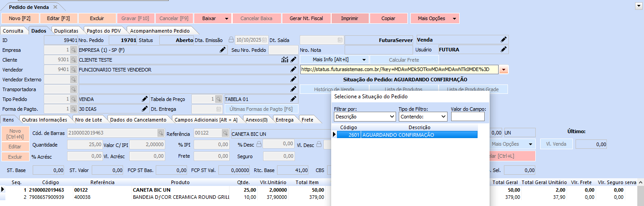Open the client statistics chart icon
Image resolution: width=644 pixels, height=206 pixels.
(285, 60)
